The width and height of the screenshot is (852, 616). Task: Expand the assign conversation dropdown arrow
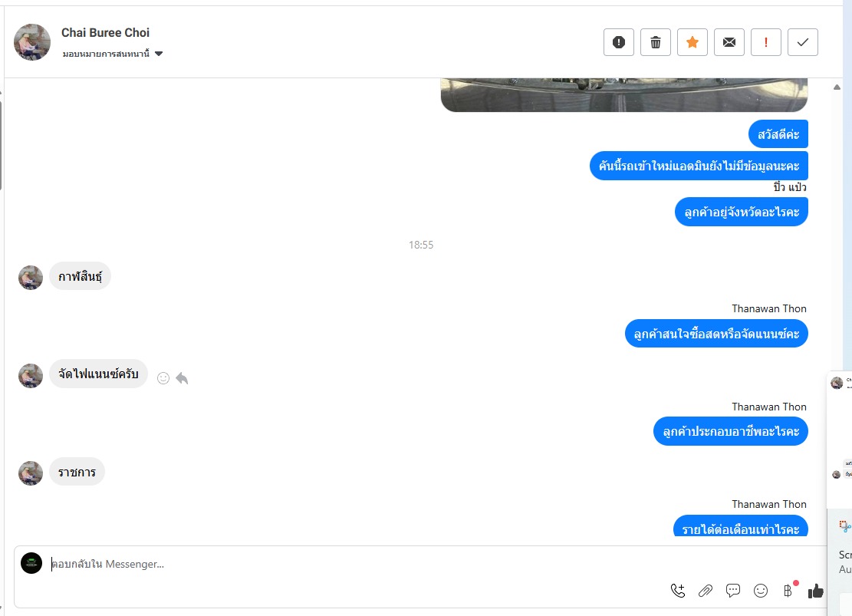(159, 54)
